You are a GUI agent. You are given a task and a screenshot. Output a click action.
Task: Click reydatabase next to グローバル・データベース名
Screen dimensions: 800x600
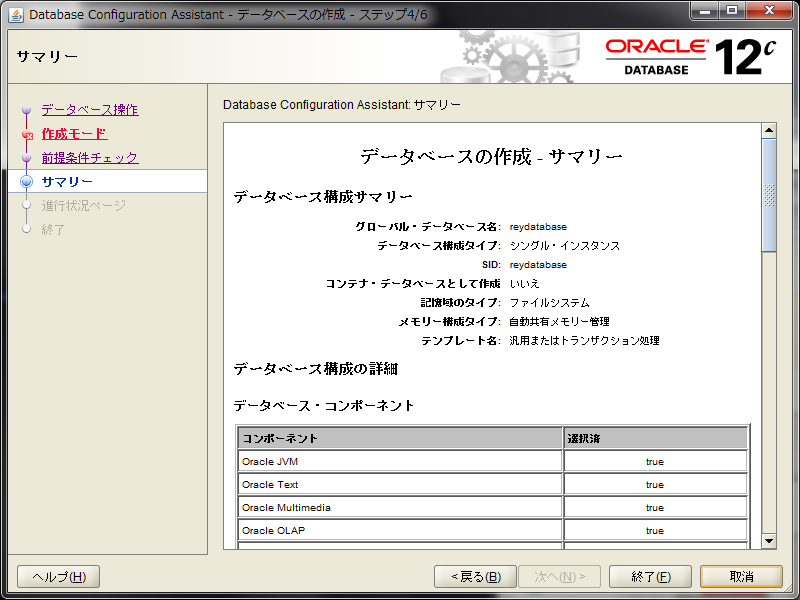coord(538,227)
